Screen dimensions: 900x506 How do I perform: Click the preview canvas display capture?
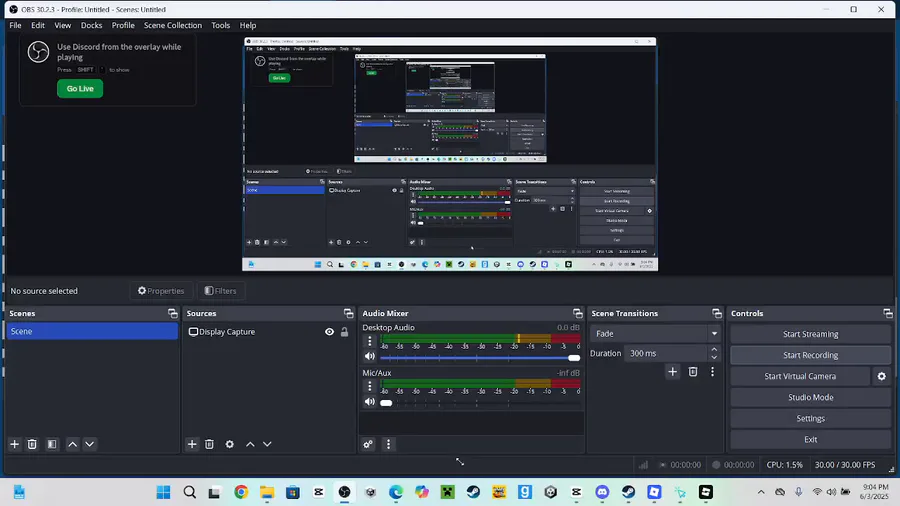pos(450,154)
